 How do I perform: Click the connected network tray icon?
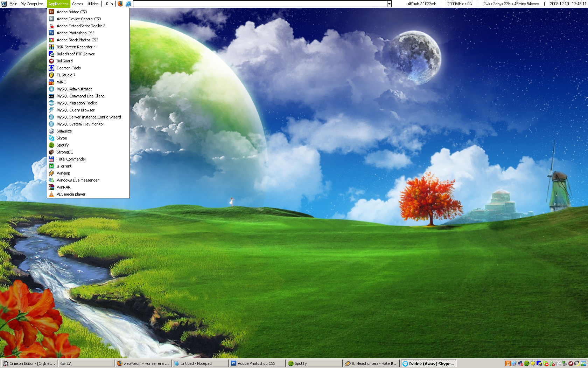point(514,363)
